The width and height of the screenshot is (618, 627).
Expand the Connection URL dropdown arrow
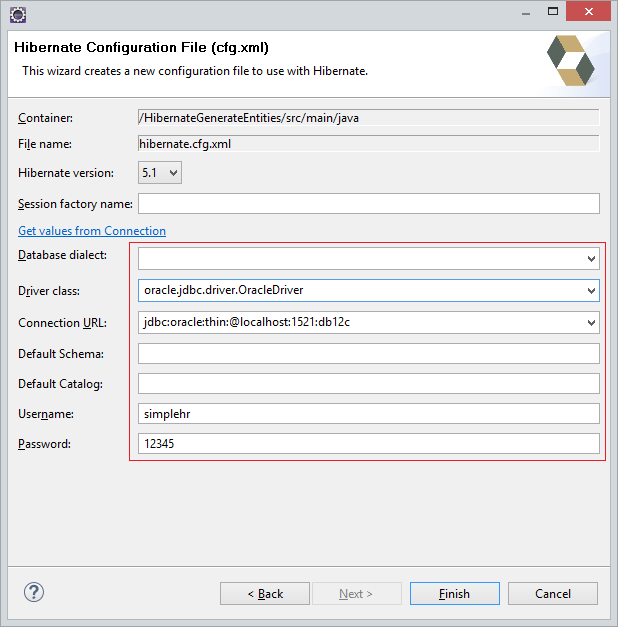591,322
